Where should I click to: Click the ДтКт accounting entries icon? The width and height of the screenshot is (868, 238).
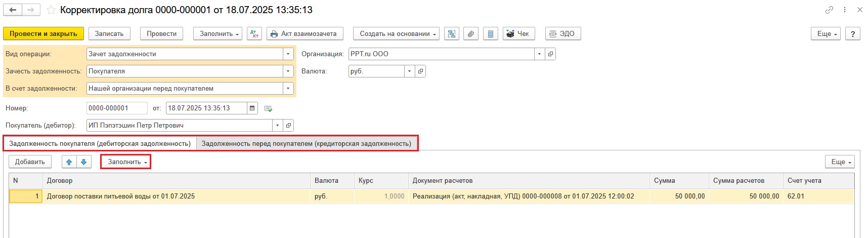coord(254,34)
